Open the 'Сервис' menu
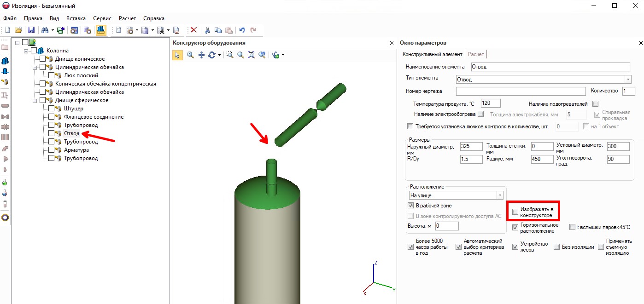 tap(102, 18)
